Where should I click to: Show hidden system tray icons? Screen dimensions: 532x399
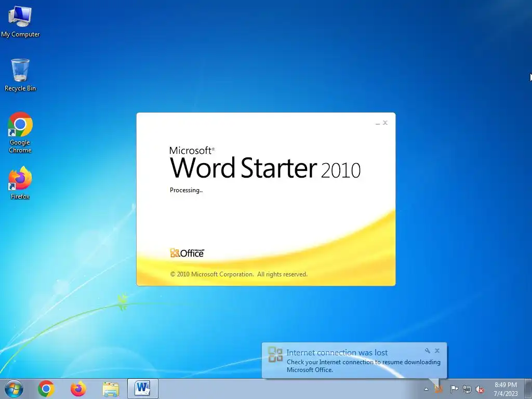click(426, 390)
